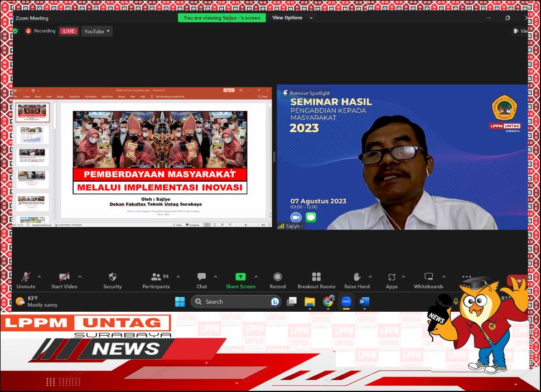Click the green encryption shield icon
Screen dimensions: 541x392
click(x=16, y=31)
